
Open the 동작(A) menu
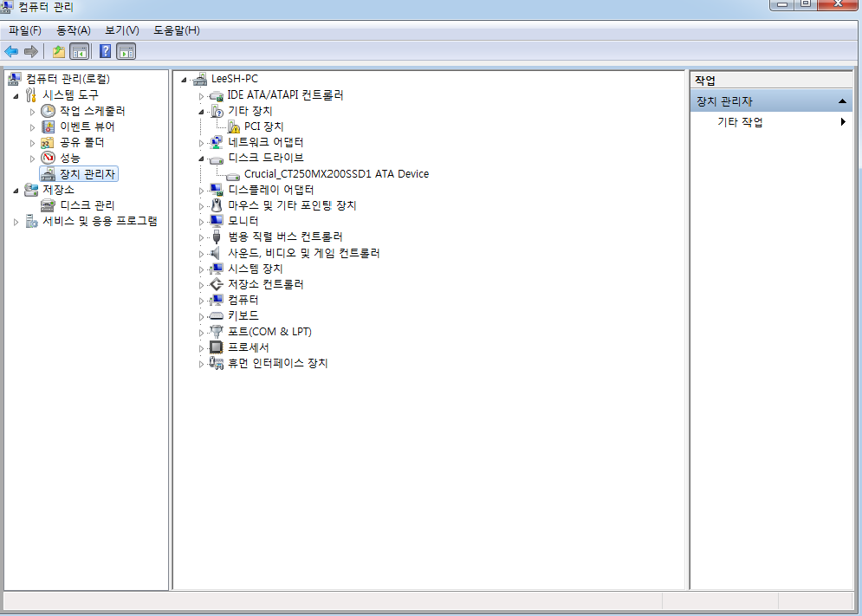point(74,30)
